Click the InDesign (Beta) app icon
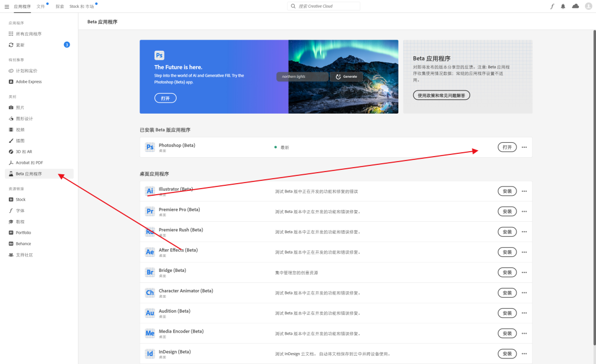 [150, 354]
